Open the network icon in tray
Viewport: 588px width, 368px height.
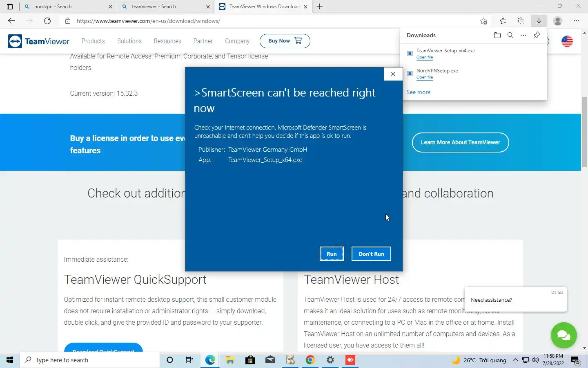(x=526, y=360)
